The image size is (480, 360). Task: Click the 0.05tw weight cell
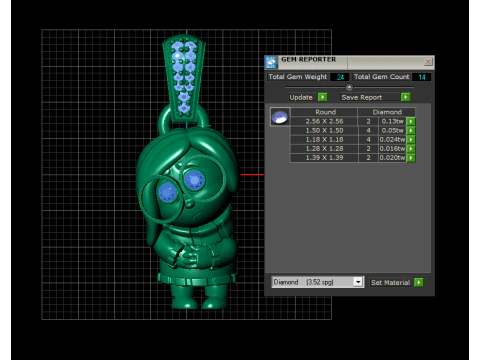pyautogui.click(x=392, y=130)
